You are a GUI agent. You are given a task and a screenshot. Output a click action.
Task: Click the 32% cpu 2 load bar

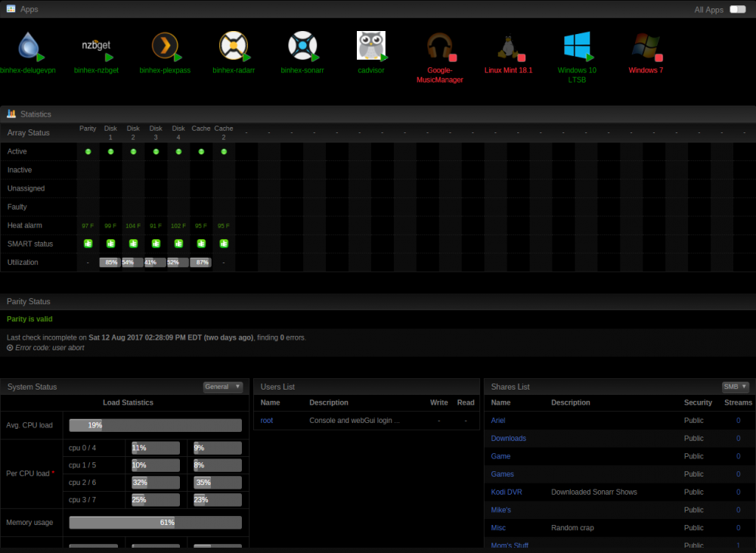click(x=155, y=482)
